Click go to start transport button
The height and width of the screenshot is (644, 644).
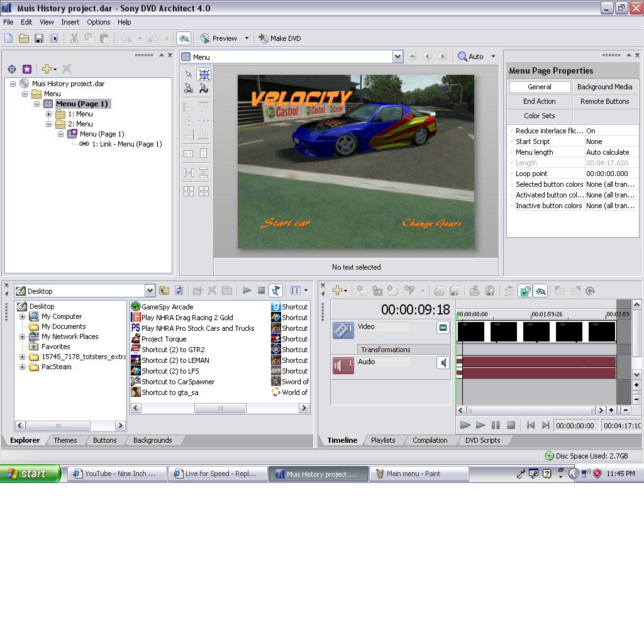(531, 426)
